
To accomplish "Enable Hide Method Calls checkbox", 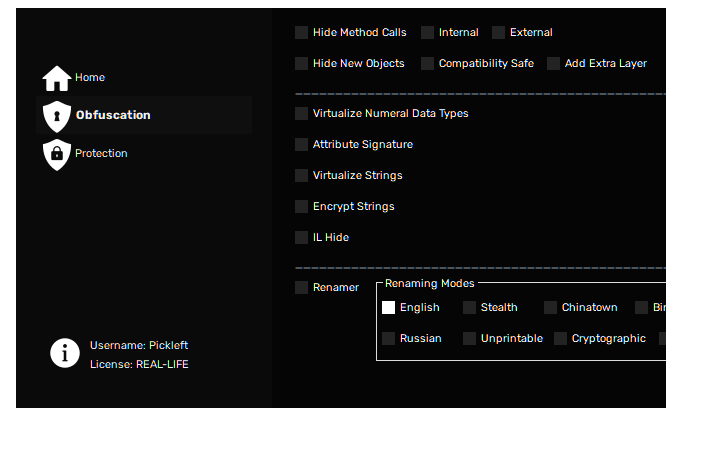I will click(x=302, y=32).
